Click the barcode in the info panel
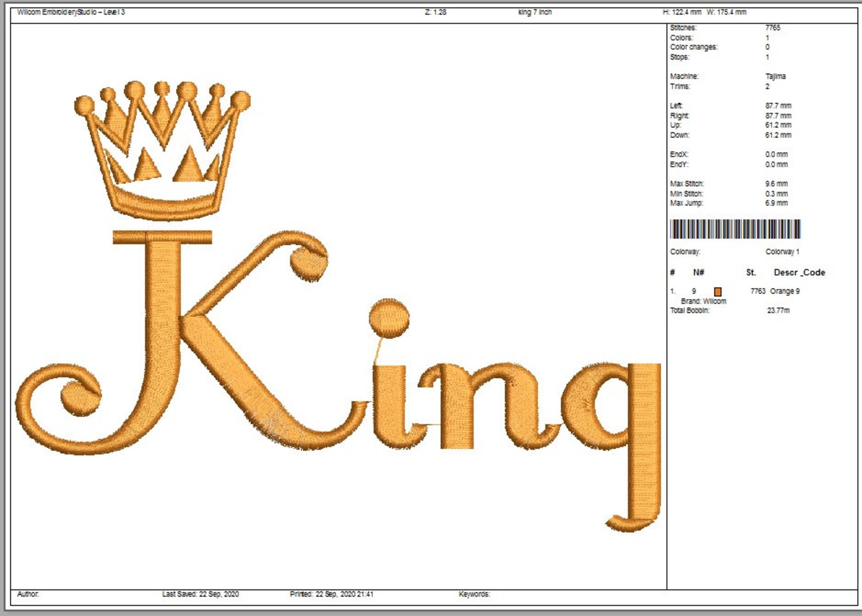The width and height of the screenshot is (862, 616). point(735,229)
